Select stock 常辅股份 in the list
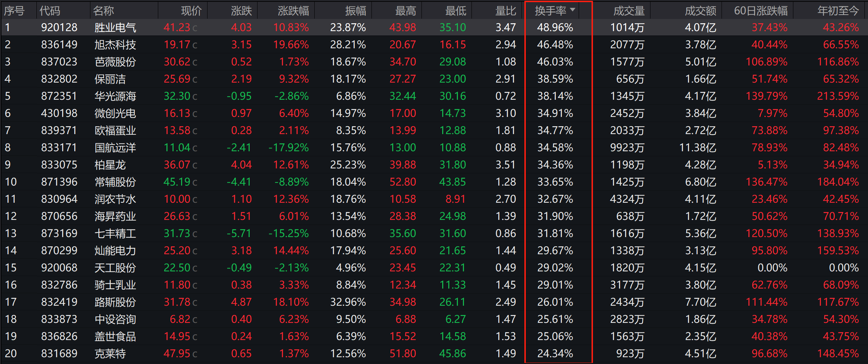 [x=115, y=182]
